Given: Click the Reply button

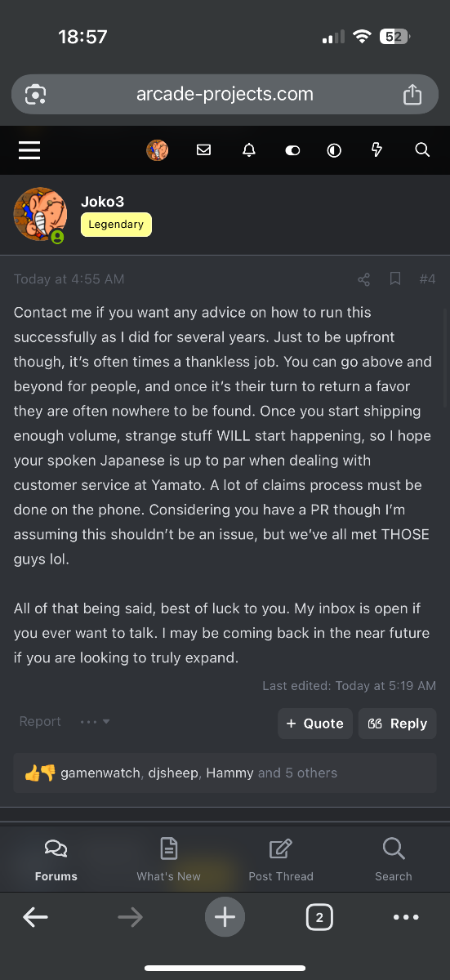Looking at the screenshot, I should [x=398, y=724].
